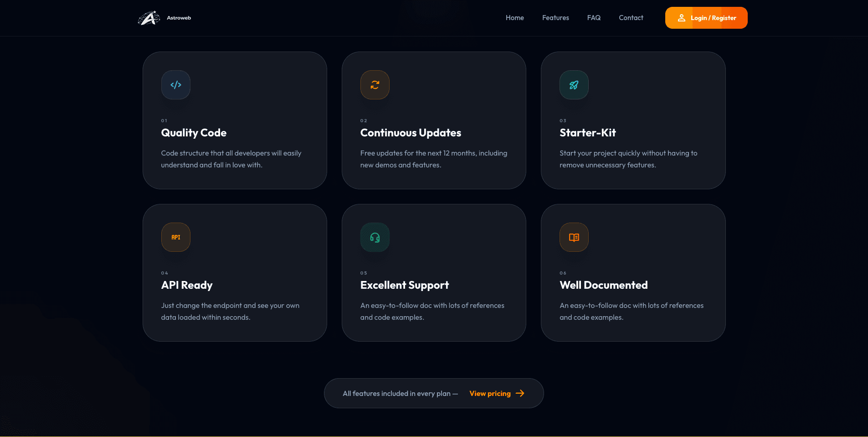868x437 pixels.
Task: Click the Quality Code heading
Action: pos(194,133)
